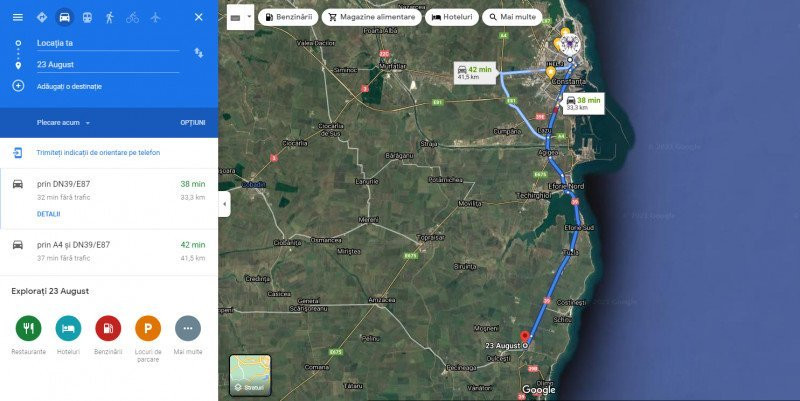The height and width of the screenshot is (401, 800).
Task: Select route 'prin DN39/E87'
Action: (x=109, y=198)
